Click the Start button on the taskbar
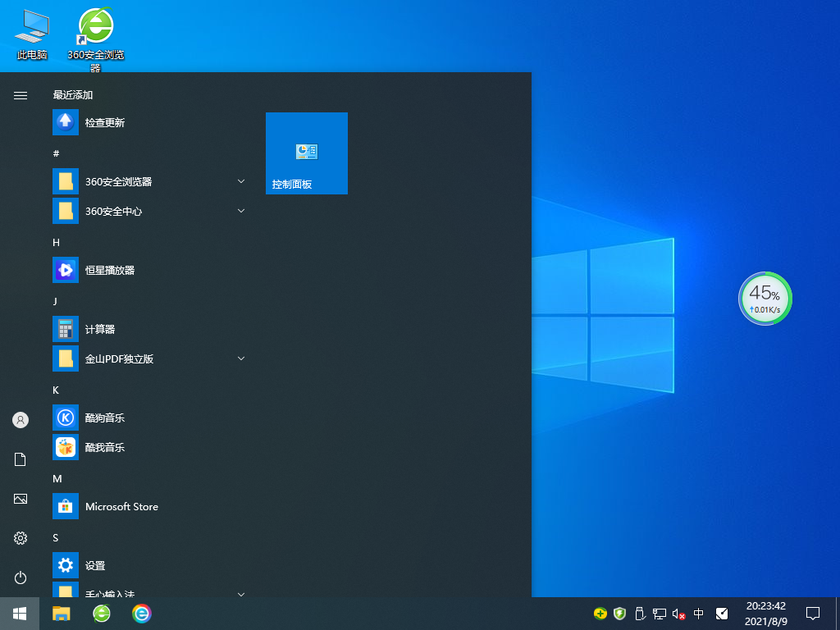 coord(20,613)
